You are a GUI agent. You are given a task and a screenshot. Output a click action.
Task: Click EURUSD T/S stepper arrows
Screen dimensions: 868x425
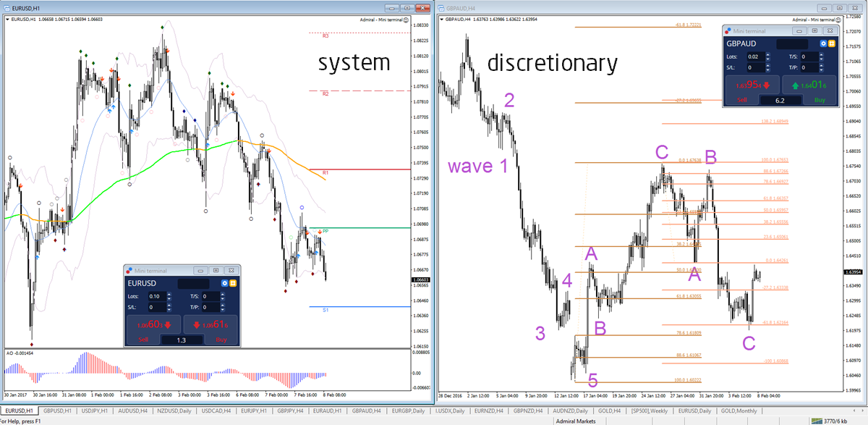tap(223, 296)
